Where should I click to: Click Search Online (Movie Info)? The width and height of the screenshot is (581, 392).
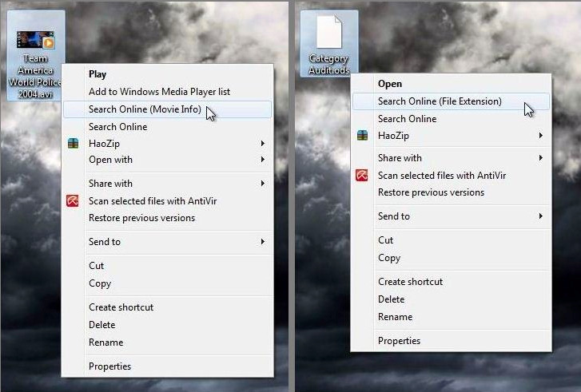pyautogui.click(x=145, y=109)
